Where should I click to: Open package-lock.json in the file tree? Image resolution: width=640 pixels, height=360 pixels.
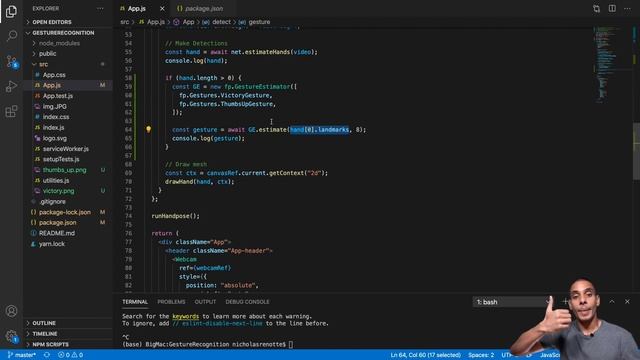[x=64, y=212]
